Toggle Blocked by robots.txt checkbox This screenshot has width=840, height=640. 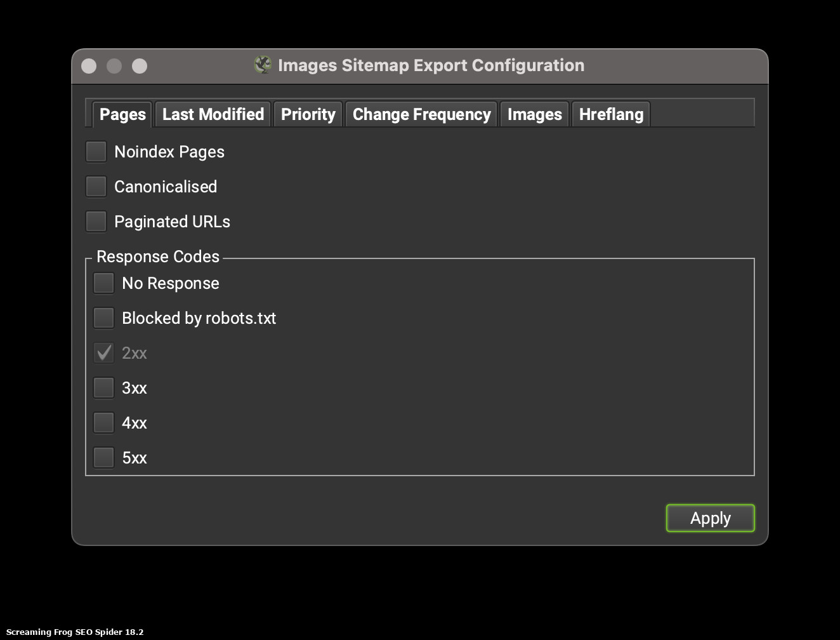[x=104, y=318]
